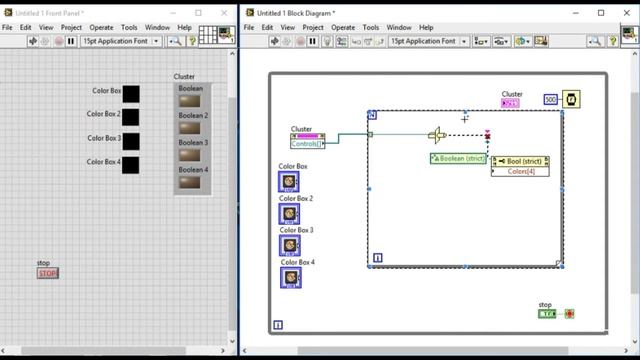Click Run arrow in Block Diagram toolbar

coord(275,41)
